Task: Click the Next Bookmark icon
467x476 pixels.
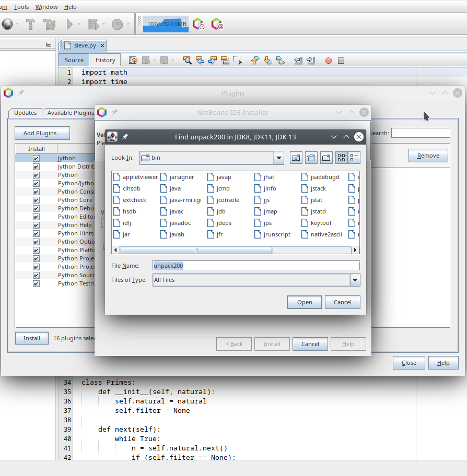Action: point(267,61)
